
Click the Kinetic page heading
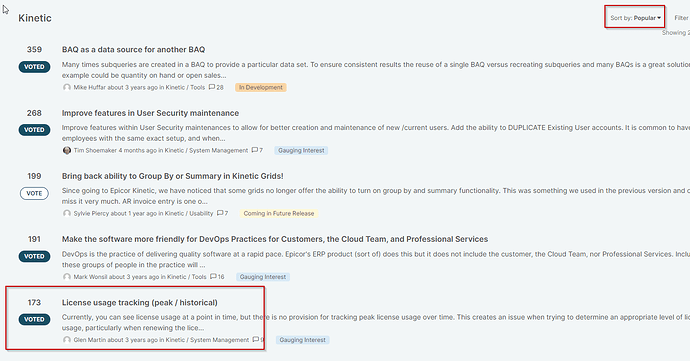35,18
